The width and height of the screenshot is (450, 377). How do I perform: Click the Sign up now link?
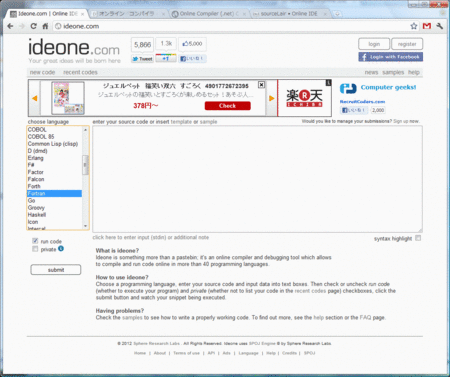[406, 121]
